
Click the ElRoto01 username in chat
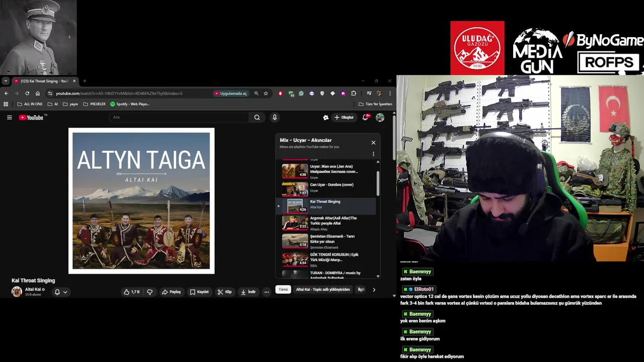[x=424, y=290]
